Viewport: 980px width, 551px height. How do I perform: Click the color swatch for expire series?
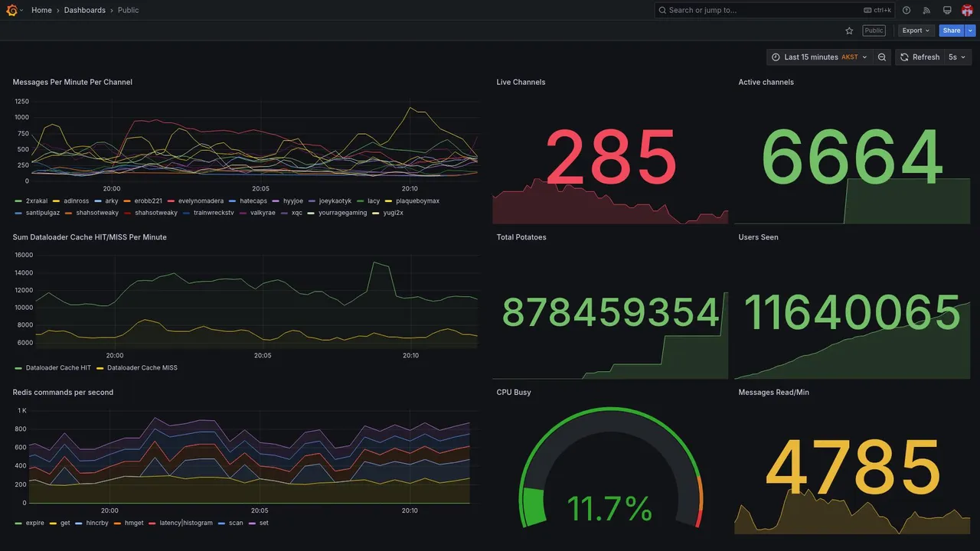[18, 523]
